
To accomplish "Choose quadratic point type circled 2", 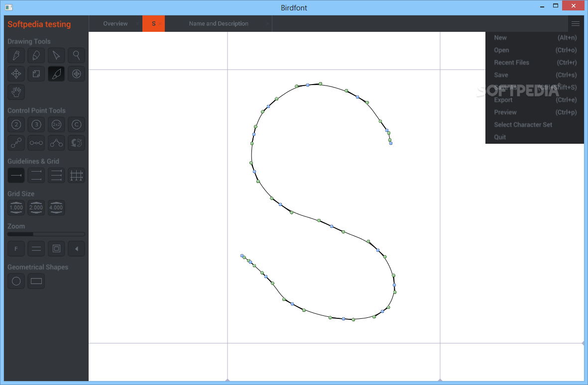I will (16, 125).
